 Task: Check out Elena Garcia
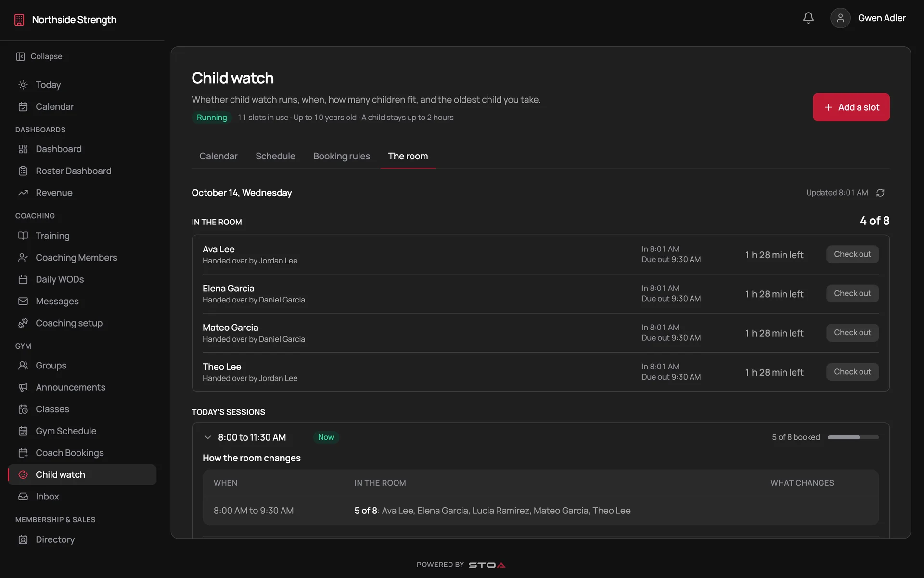point(852,293)
